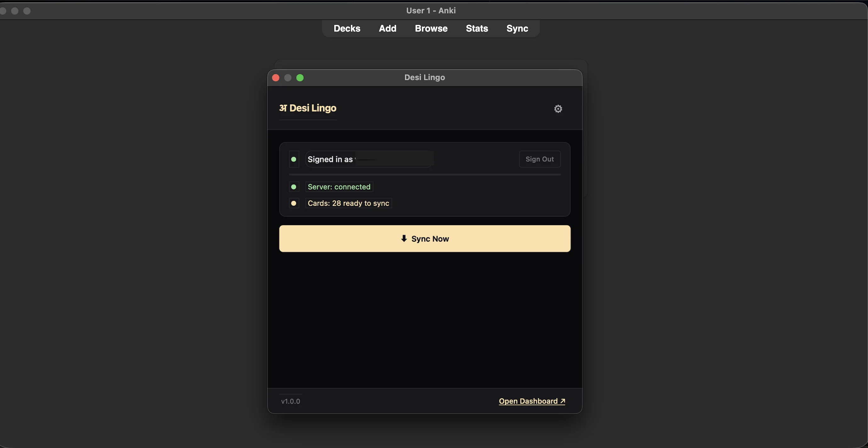Click the external link arrow beside Open Dashboard
Image resolution: width=868 pixels, height=448 pixels.
pos(562,401)
